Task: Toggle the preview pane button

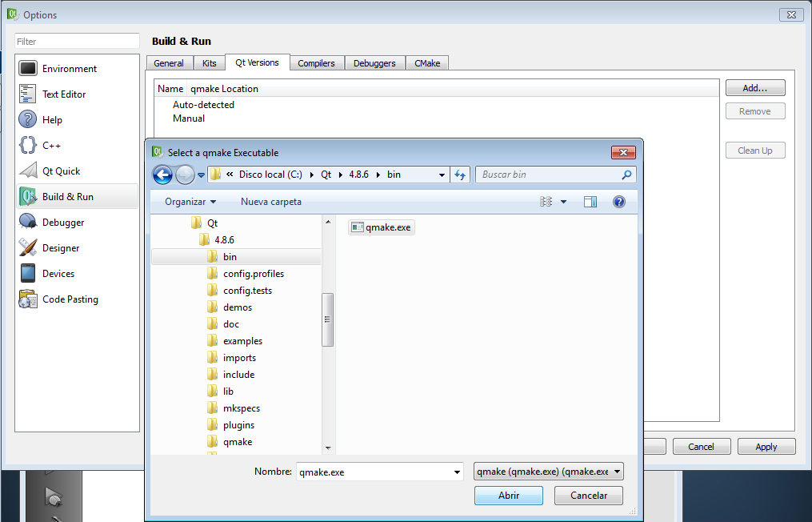Action: click(590, 202)
